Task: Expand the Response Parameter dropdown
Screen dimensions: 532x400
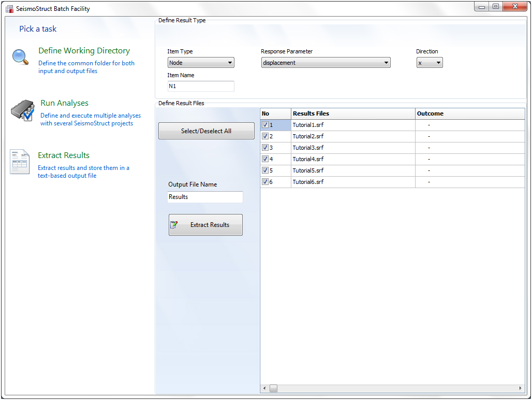Action: 326,63
